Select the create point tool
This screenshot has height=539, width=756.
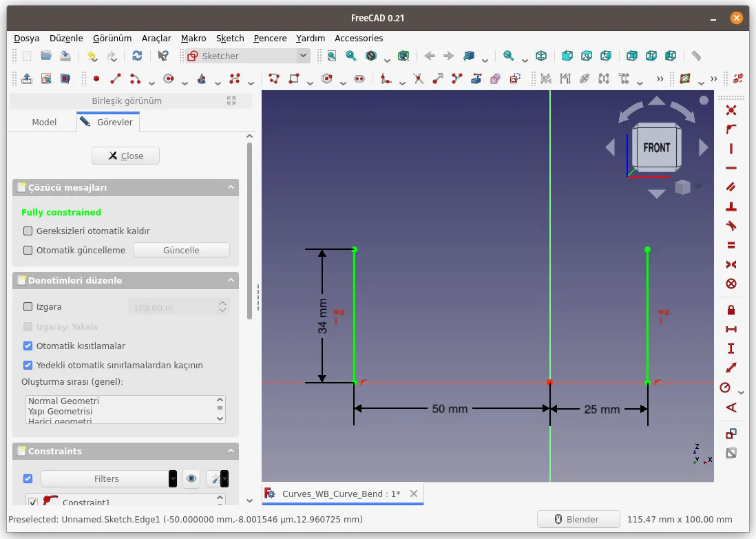96,78
